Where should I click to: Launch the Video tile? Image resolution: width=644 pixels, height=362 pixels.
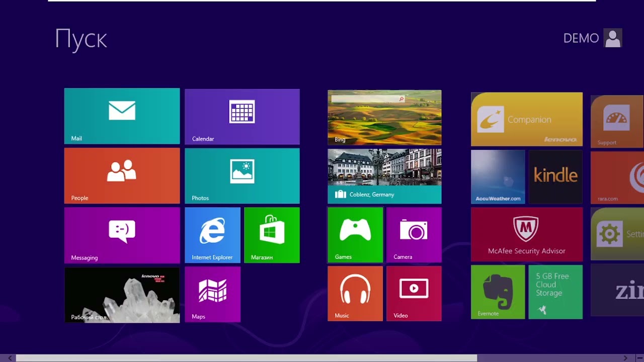pos(414,294)
